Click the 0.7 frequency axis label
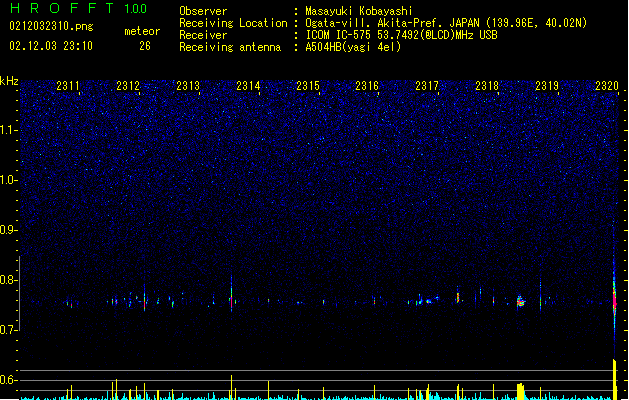Screen dimensions: 629x400 [x=9, y=330]
